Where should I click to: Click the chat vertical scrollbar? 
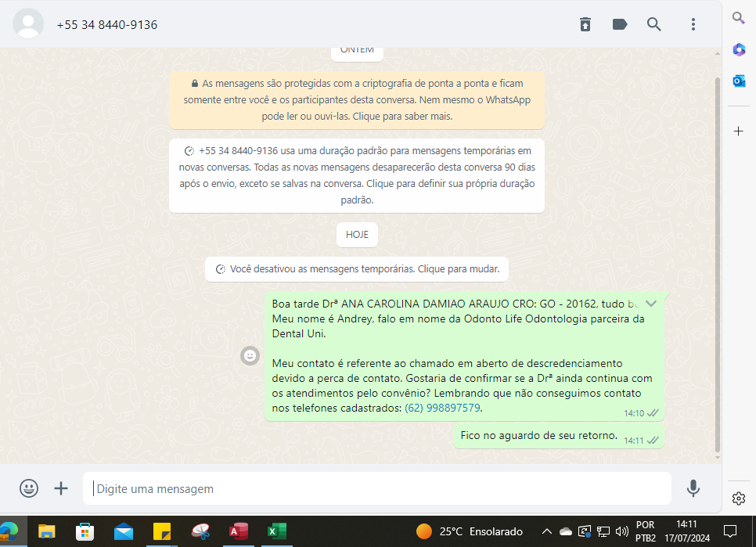click(x=718, y=265)
